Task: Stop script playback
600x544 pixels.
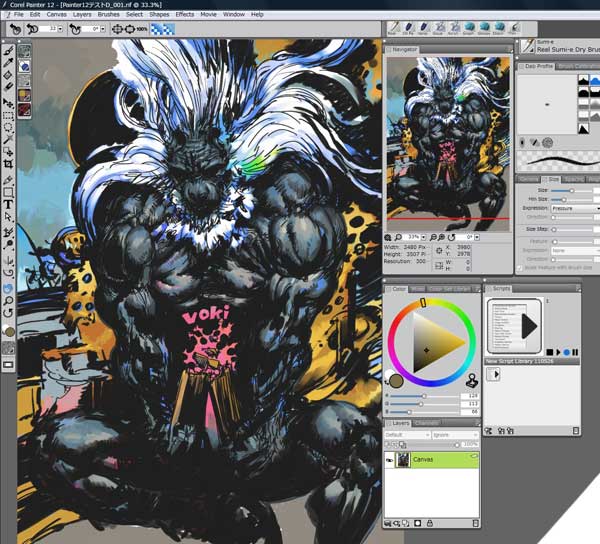Action: pos(549,352)
